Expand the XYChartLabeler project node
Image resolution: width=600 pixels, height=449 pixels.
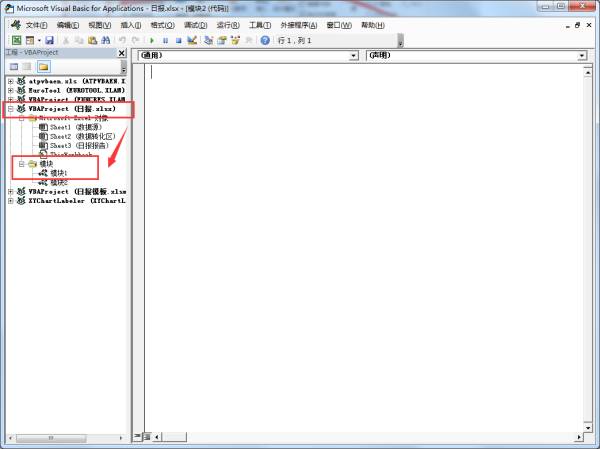click(x=11, y=201)
